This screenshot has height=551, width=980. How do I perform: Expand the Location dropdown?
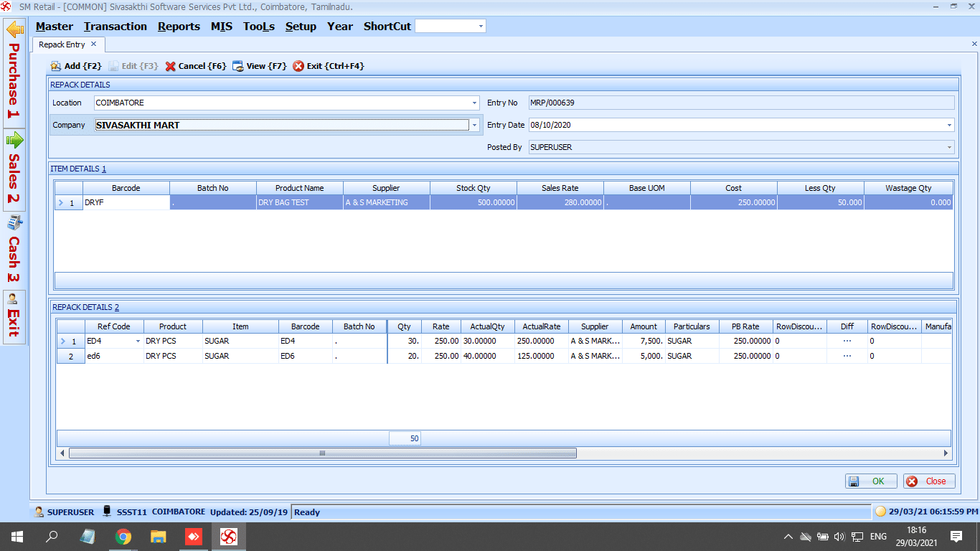(473, 103)
